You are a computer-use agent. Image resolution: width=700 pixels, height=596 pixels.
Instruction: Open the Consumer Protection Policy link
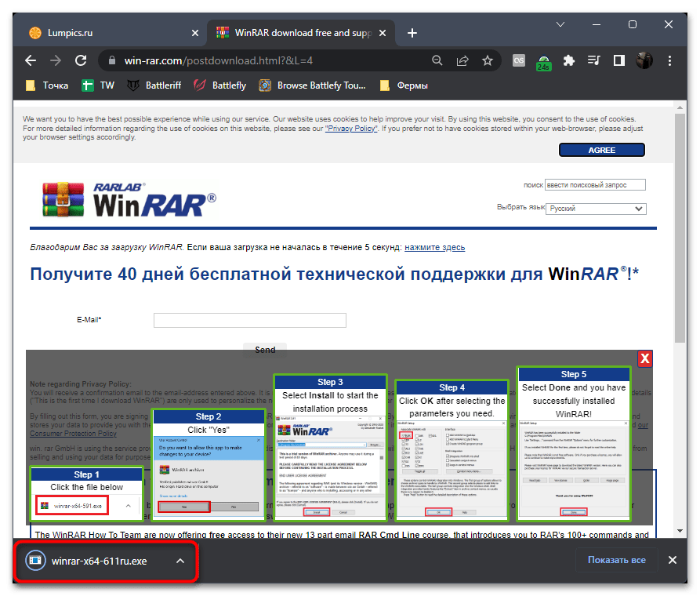pos(73,434)
